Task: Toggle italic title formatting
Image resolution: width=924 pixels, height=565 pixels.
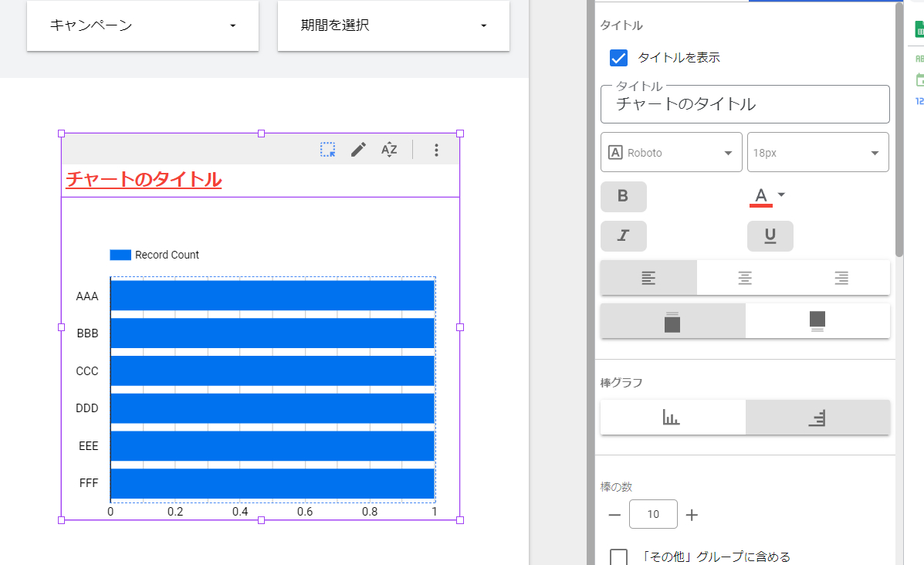Action: [x=624, y=235]
